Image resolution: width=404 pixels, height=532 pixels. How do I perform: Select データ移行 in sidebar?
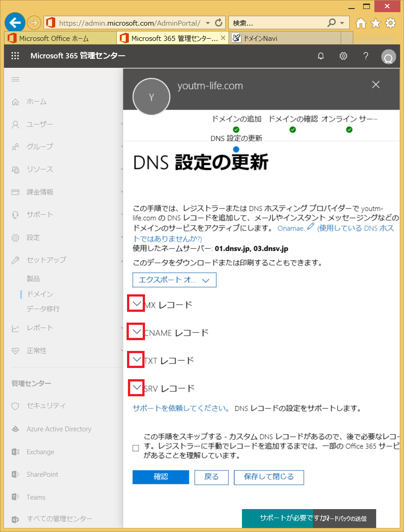(43, 309)
